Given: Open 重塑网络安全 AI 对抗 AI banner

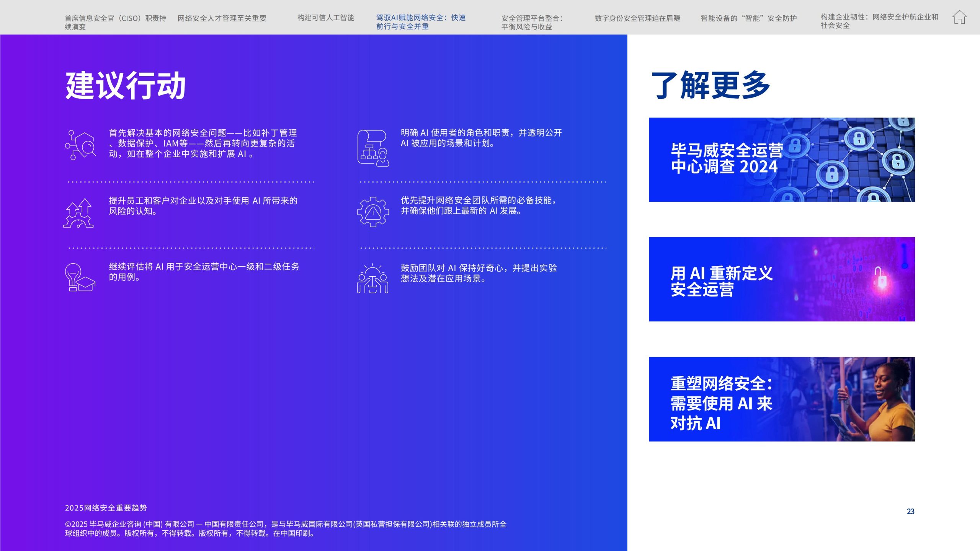Looking at the screenshot, I should (781, 399).
